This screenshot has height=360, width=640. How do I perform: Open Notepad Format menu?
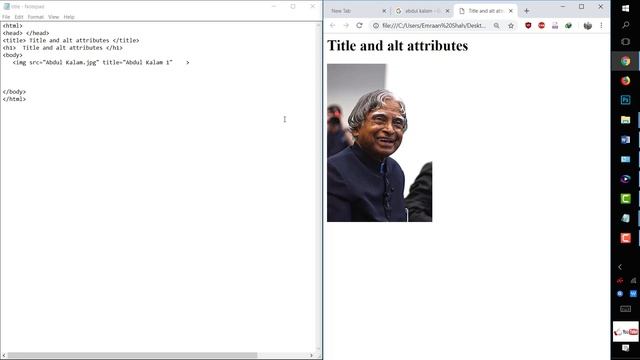point(36,17)
